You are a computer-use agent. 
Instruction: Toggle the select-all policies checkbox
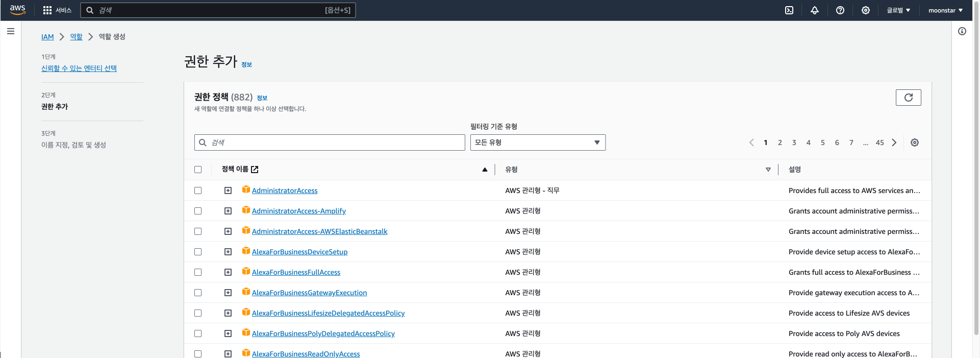198,170
